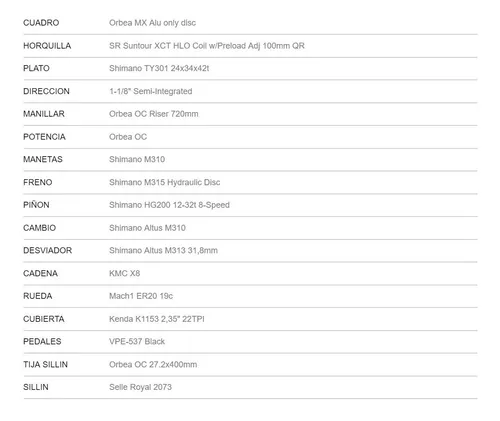Click the POTENCIA label
The width and height of the screenshot is (500, 421).
click(44, 137)
